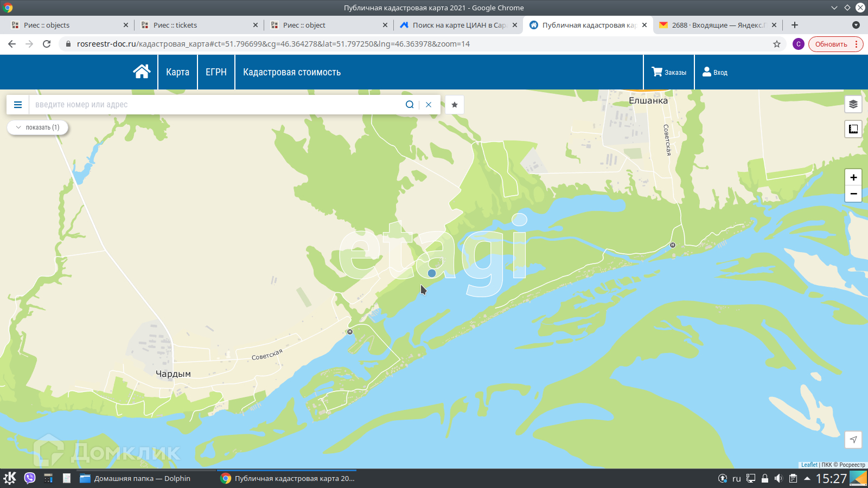Image resolution: width=868 pixels, height=488 pixels.
Task: Open favorites star button on map
Action: point(455,105)
